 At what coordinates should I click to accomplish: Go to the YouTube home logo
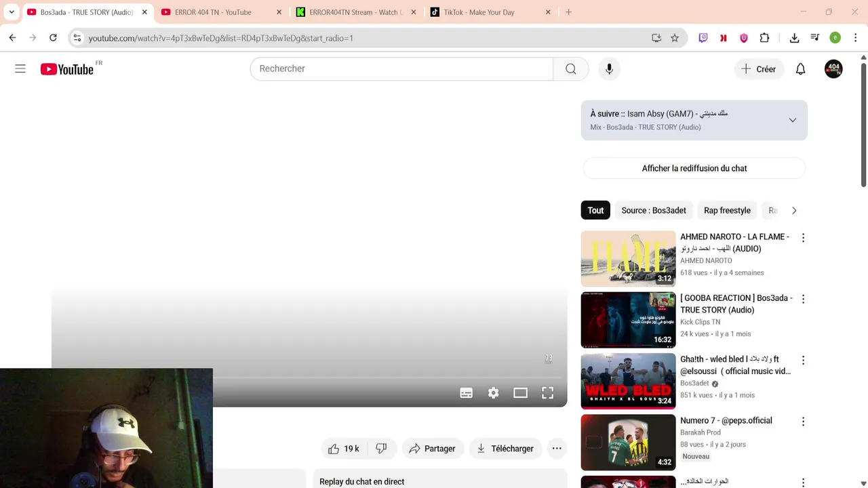pyautogui.click(x=66, y=69)
